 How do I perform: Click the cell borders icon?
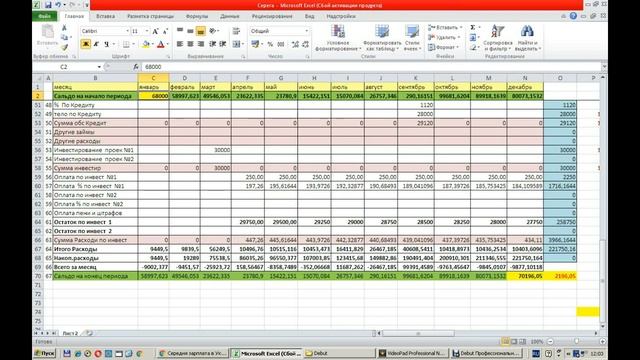[x=127, y=44]
